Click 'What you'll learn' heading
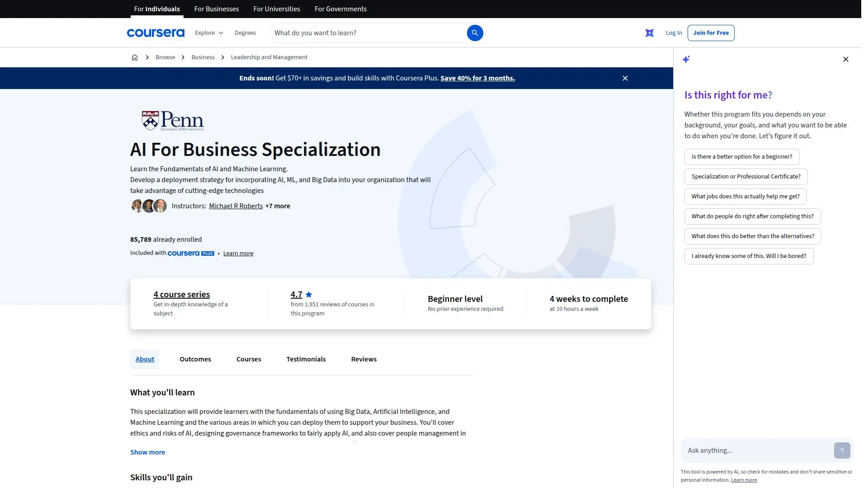This screenshot has height=488, width=868. [x=162, y=393]
